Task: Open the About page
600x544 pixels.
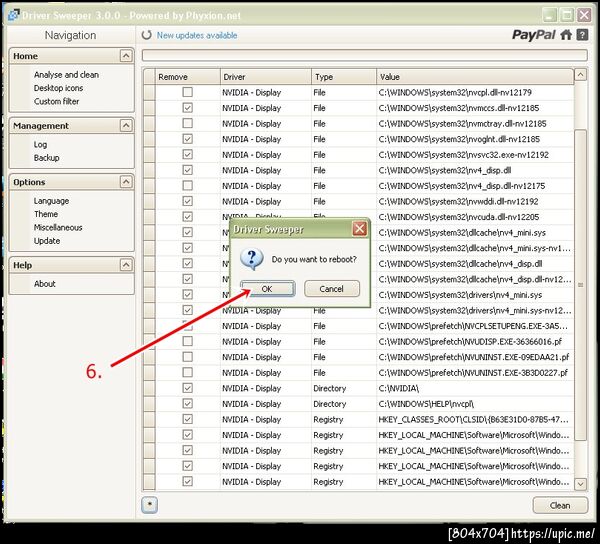Action: coord(44,284)
